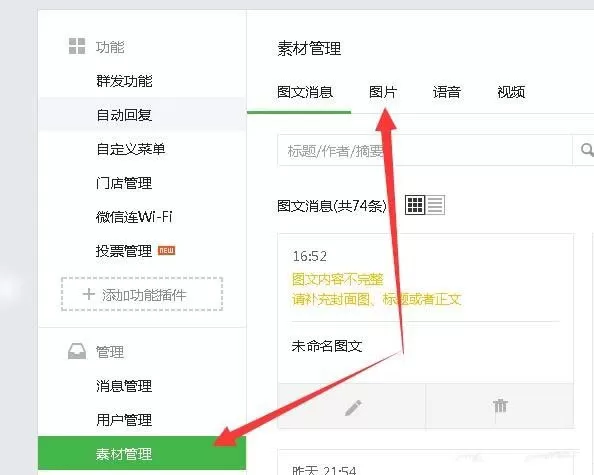Go to 门店管理 page
This screenshot has height=475, width=594.
124,183
